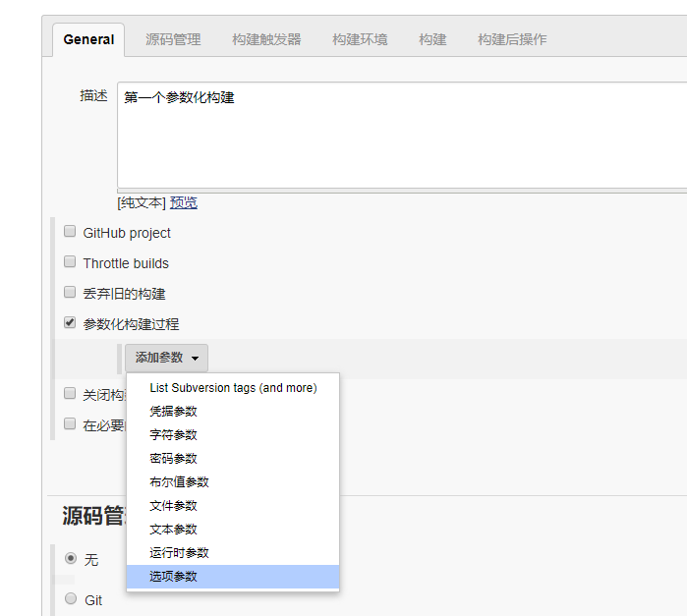This screenshot has height=616, width=687.
Task: Open the 源码管理 tab
Action: (173, 40)
